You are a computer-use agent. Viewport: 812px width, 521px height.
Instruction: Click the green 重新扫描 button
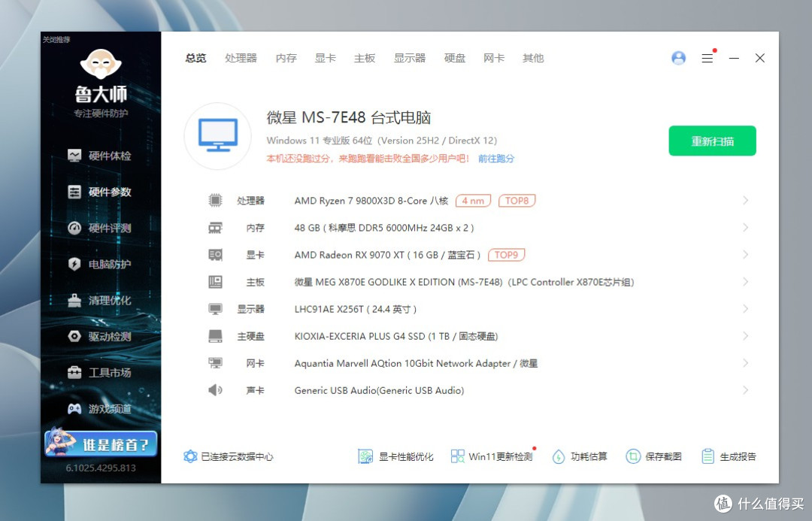712,141
